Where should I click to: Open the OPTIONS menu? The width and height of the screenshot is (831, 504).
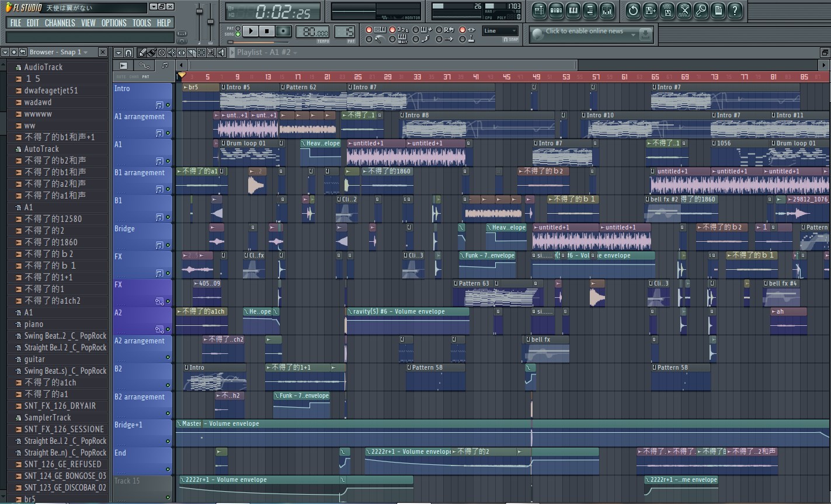pos(114,23)
